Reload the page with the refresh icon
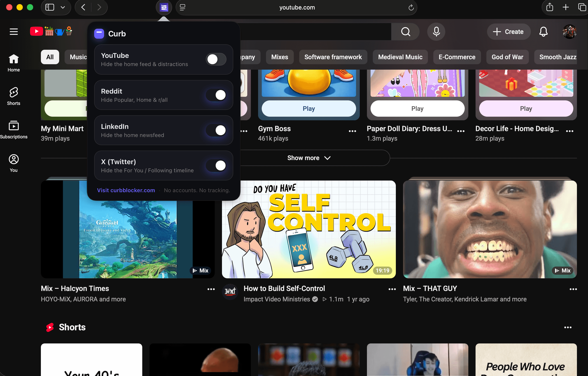588x376 pixels. [411, 8]
